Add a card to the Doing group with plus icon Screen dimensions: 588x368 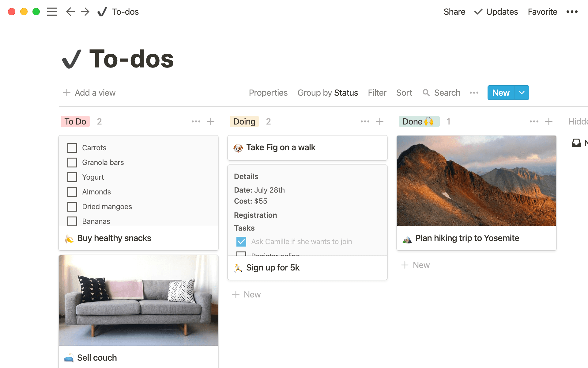click(380, 121)
